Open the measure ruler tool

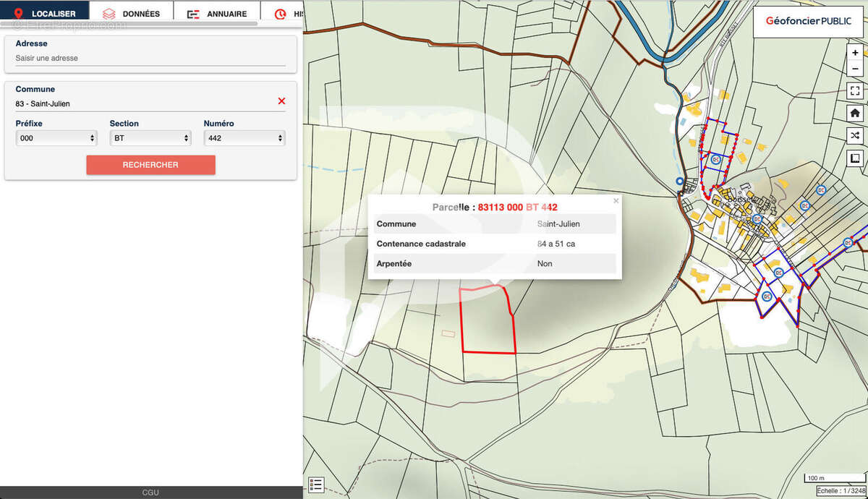coord(855,158)
